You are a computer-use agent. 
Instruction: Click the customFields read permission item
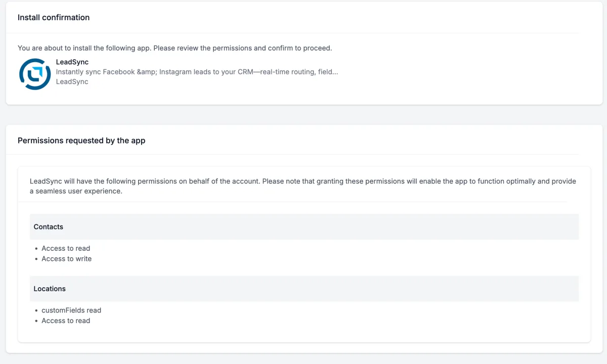(71, 310)
